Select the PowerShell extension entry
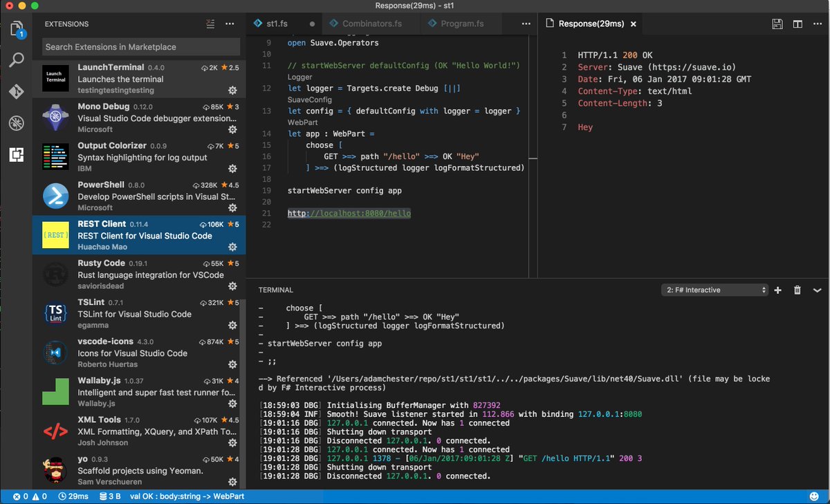830x504 pixels. [x=138, y=196]
